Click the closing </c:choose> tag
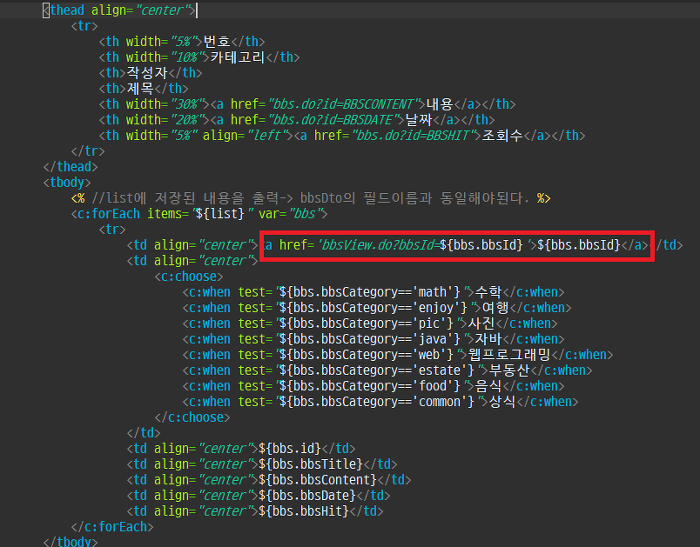This screenshot has width=700, height=547. [x=192, y=417]
